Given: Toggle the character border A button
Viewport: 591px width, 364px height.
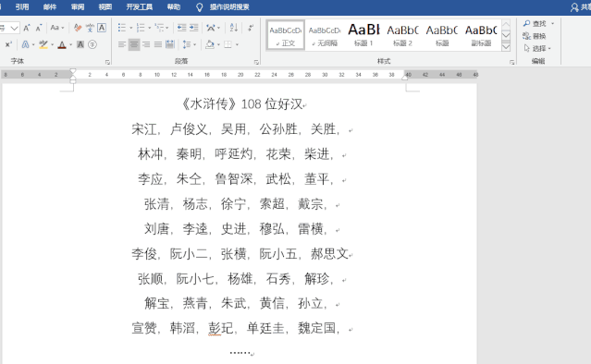Looking at the screenshot, I should [x=102, y=28].
